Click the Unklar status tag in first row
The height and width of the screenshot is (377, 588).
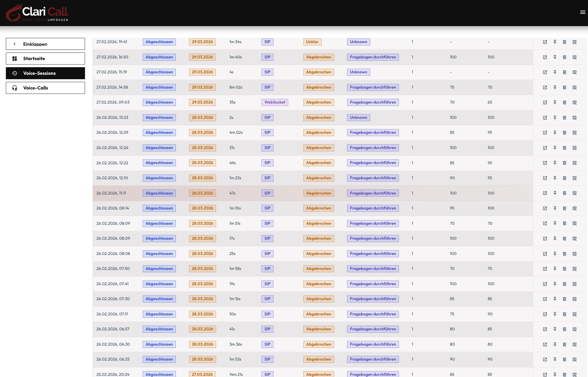[312, 42]
